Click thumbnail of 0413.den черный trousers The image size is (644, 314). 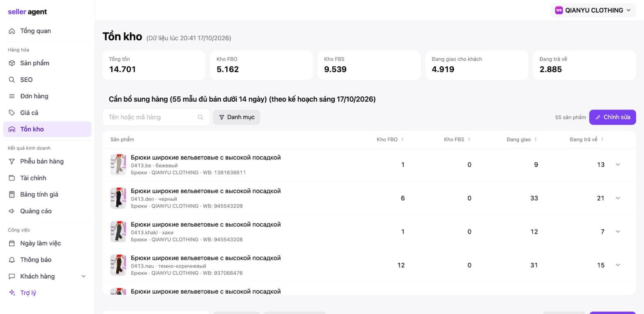[118, 198]
